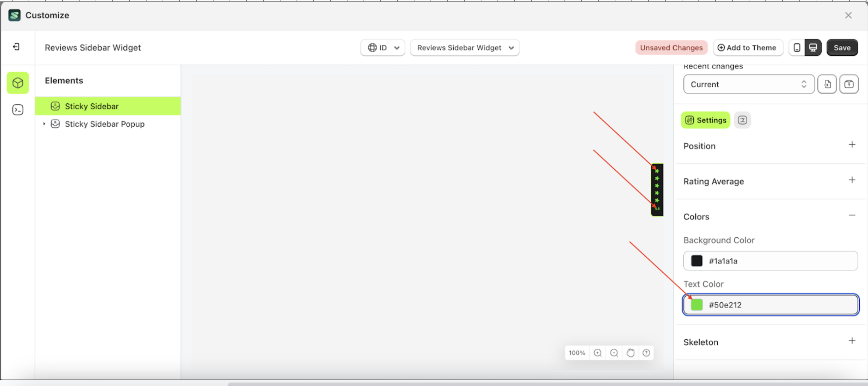The image size is (868, 386).
Task: Click the Add to Theme button
Action: click(748, 47)
